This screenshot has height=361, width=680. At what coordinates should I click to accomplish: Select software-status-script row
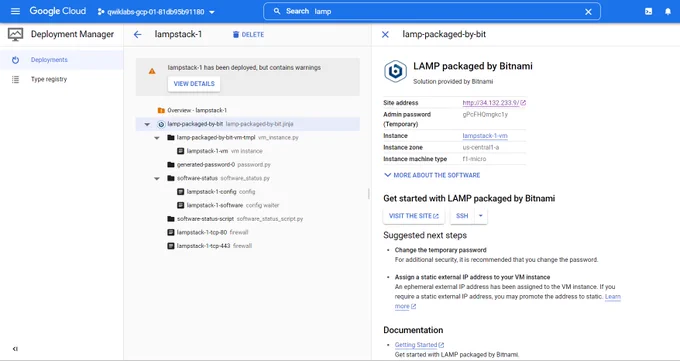point(248,219)
